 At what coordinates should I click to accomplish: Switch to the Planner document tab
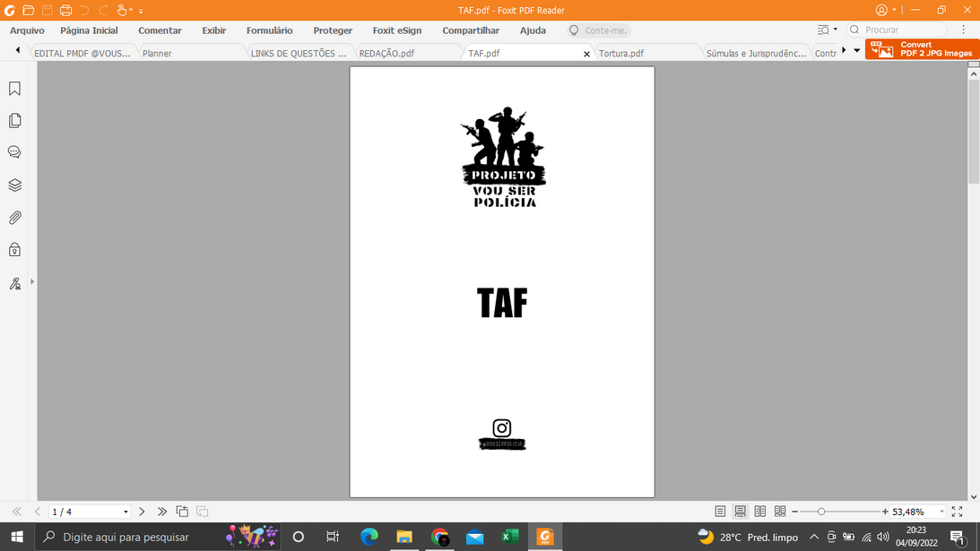(191, 53)
